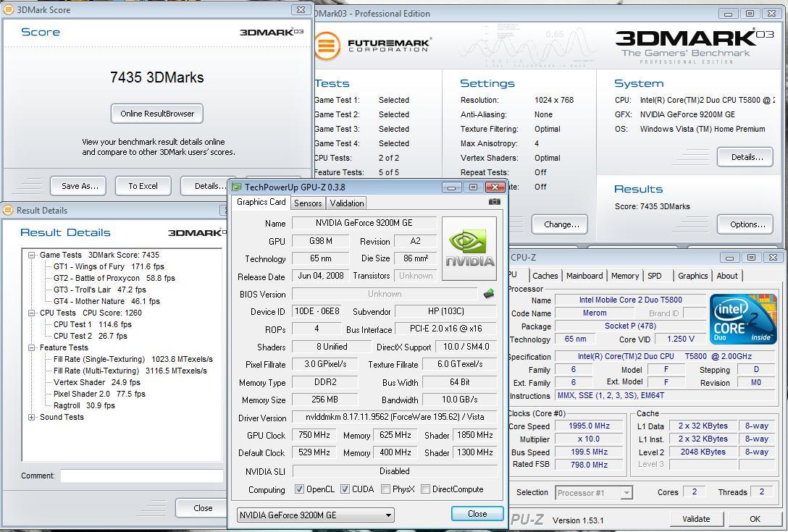Screen dimensions: 788x532
Task: Click Close in the Result Details window
Action: point(203,508)
